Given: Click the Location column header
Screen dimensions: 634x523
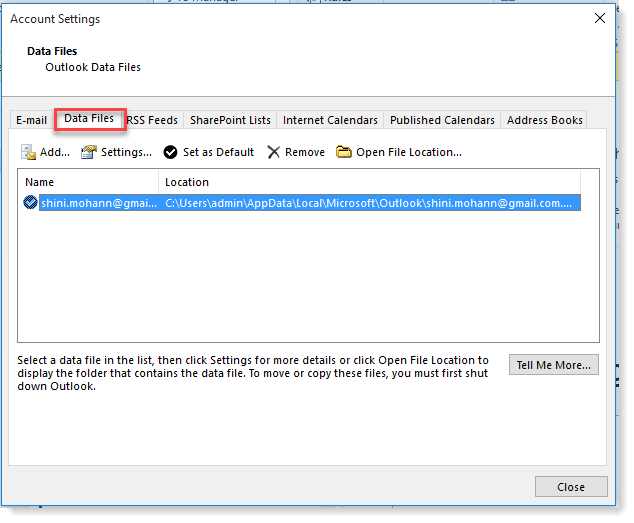Looking at the screenshot, I should (x=370, y=182).
